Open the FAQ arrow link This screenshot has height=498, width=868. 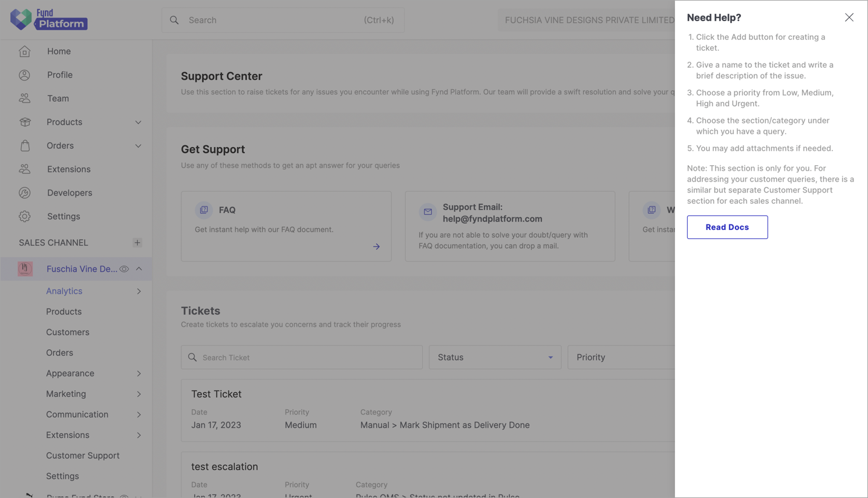pyautogui.click(x=376, y=247)
